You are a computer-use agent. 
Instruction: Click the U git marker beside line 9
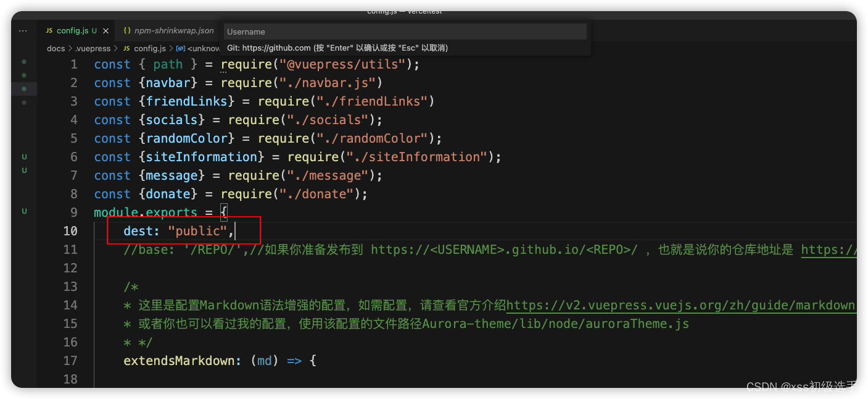23,211
